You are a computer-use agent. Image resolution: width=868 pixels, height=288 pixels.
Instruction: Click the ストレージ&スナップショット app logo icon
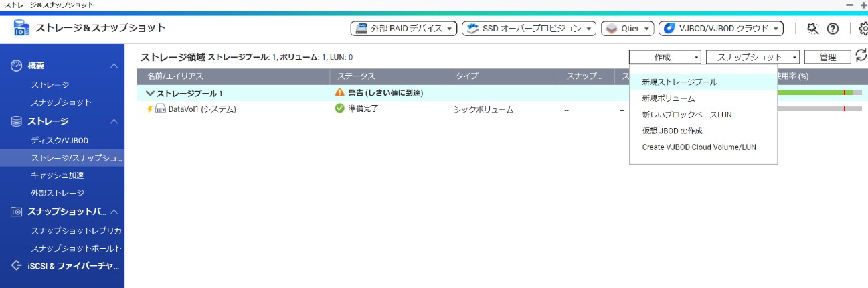(x=21, y=28)
